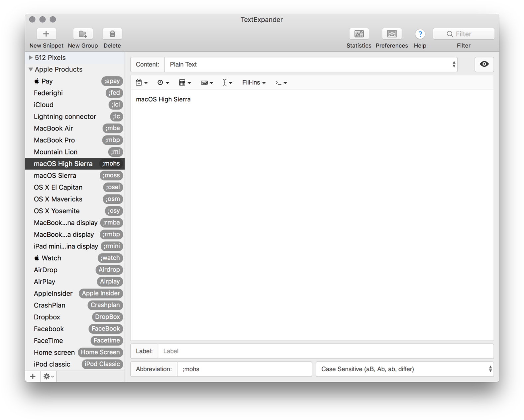Image resolution: width=524 pixels, height=420 pixels.
Task: Click the add plus button below list
Action: (33, 376)
